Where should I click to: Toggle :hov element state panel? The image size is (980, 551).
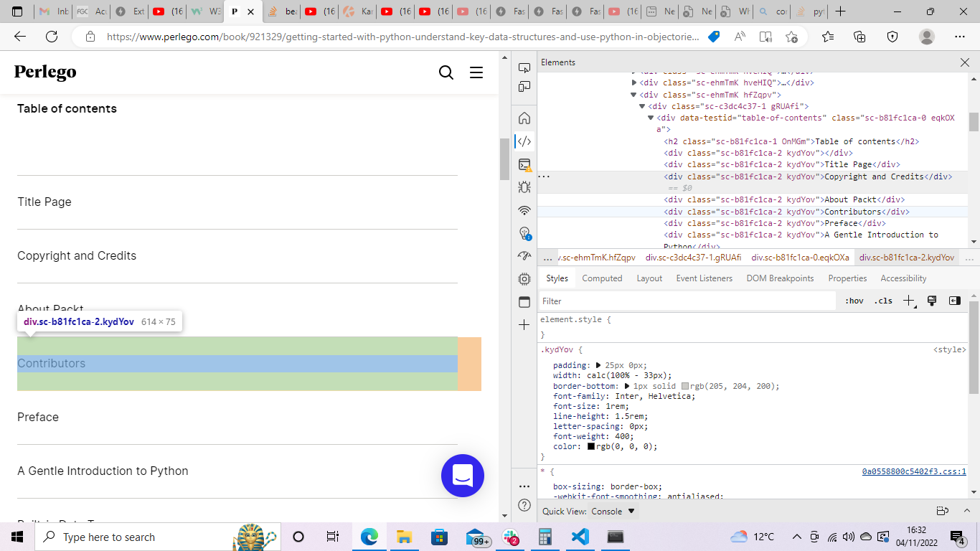[x=854, y=301]
